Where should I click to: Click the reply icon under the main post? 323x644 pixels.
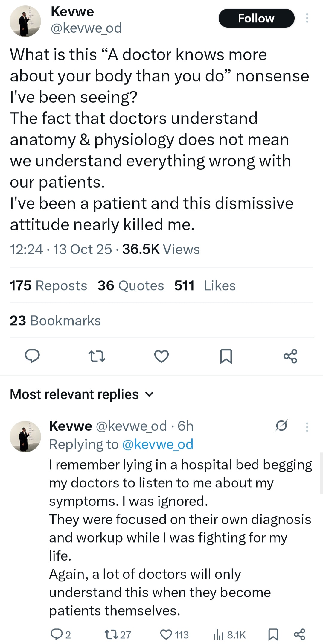pos(32,356)
